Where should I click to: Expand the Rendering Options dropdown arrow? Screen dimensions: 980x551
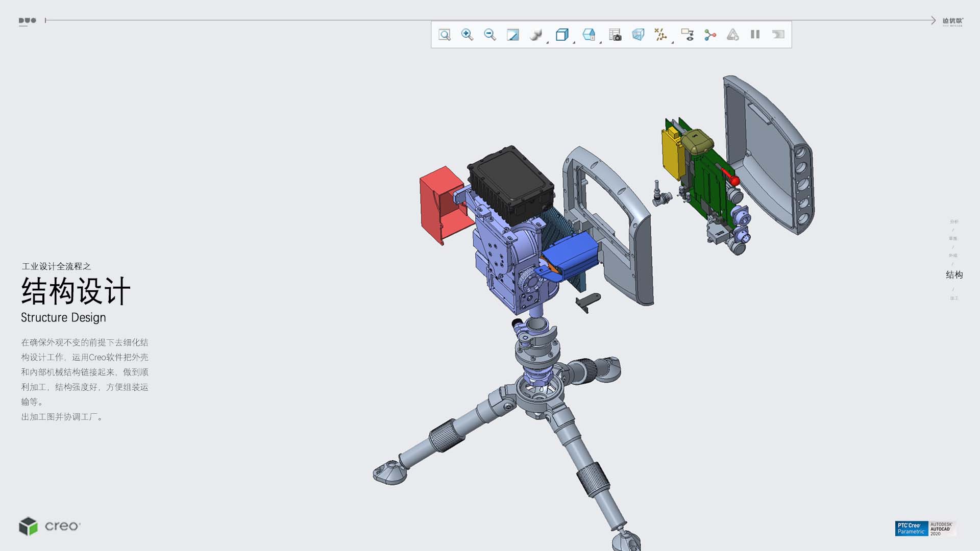point(548,42)
